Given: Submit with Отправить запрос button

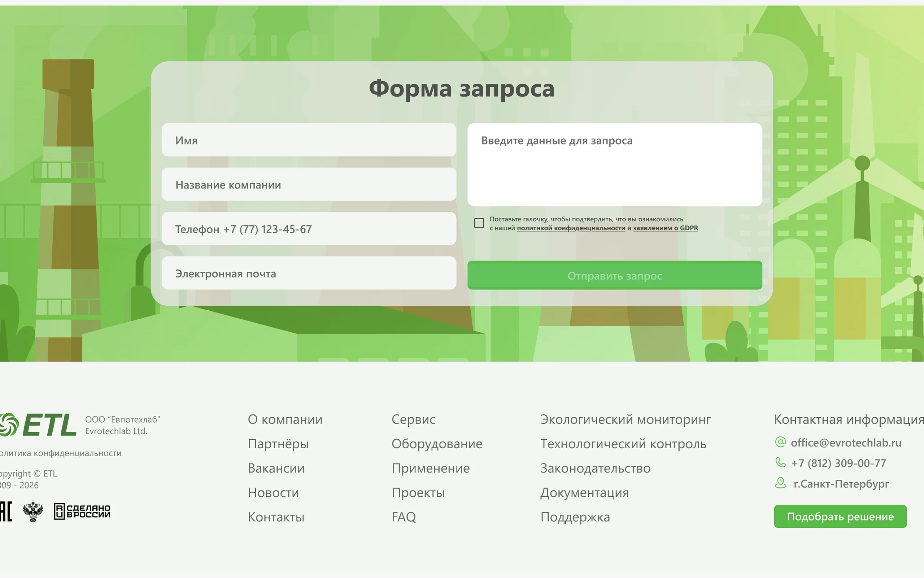Looking at the screenshot, I should pos(615,275).
